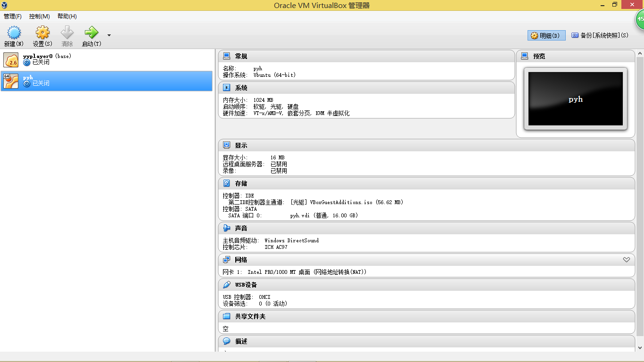Click the 1024 MB memory size value

[263, 100]
